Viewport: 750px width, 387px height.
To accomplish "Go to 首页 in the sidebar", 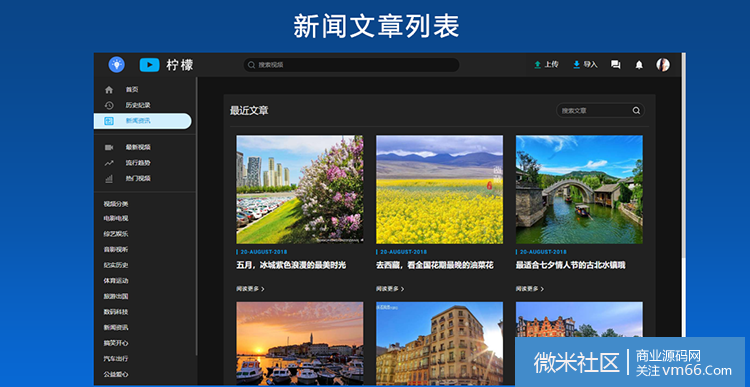I will coord(132,89).
